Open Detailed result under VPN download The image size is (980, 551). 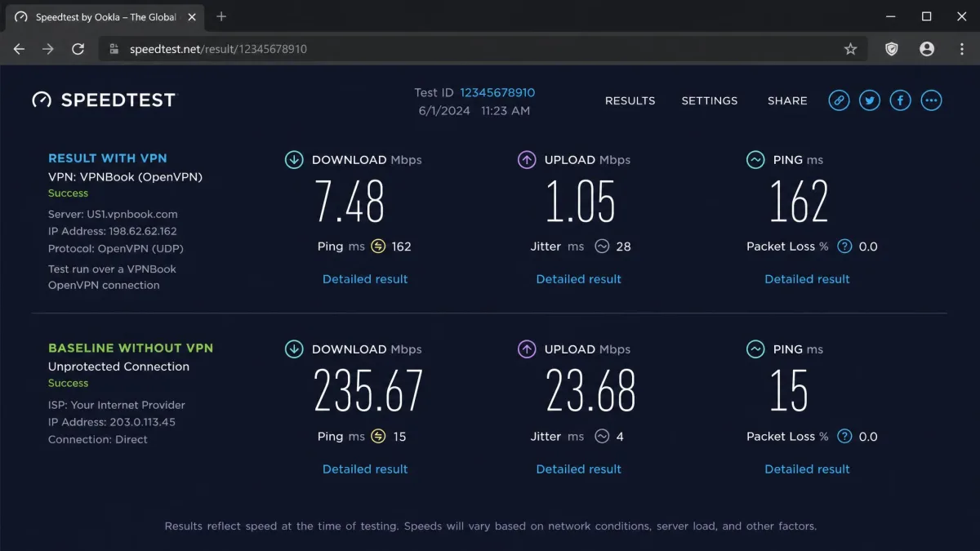365,279
